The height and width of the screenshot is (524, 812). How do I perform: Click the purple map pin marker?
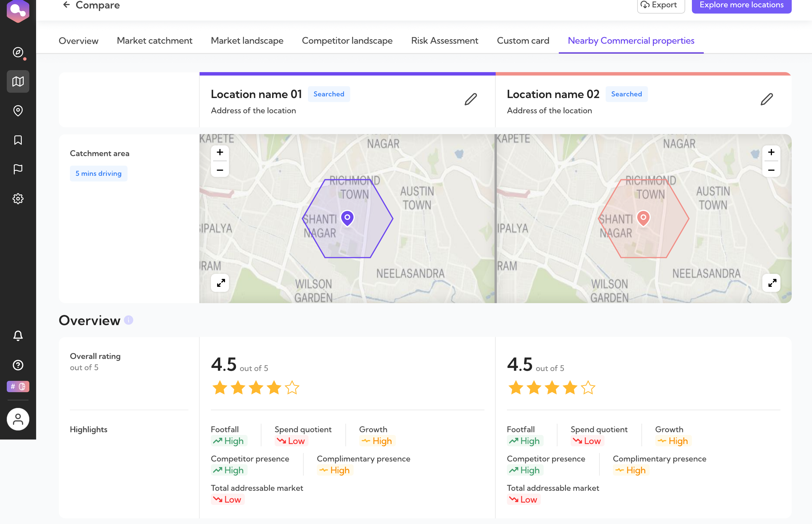pos(347,218)
